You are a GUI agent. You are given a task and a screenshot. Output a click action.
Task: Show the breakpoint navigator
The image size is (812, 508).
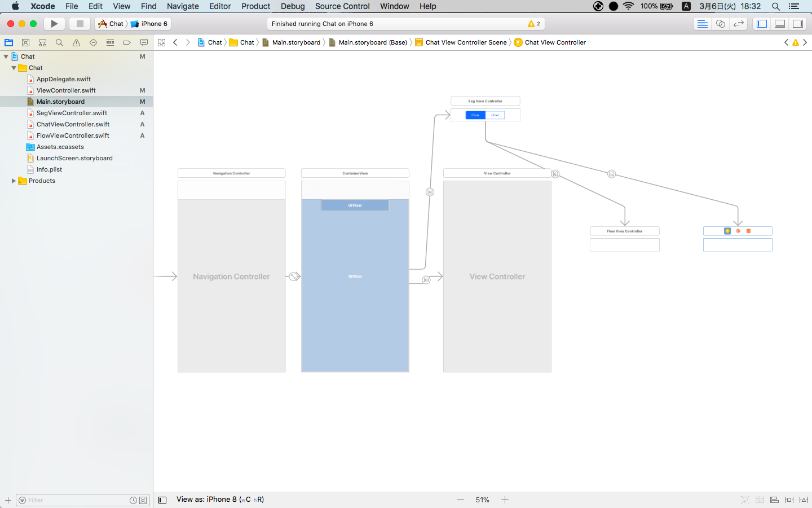click(x=127, y=42)
